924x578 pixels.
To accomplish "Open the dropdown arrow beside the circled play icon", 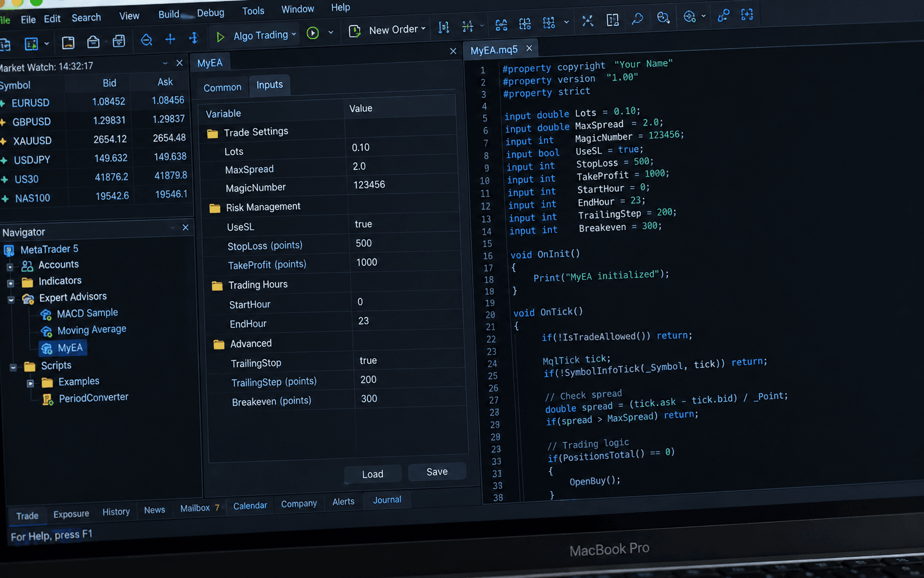I will point(331,33).
